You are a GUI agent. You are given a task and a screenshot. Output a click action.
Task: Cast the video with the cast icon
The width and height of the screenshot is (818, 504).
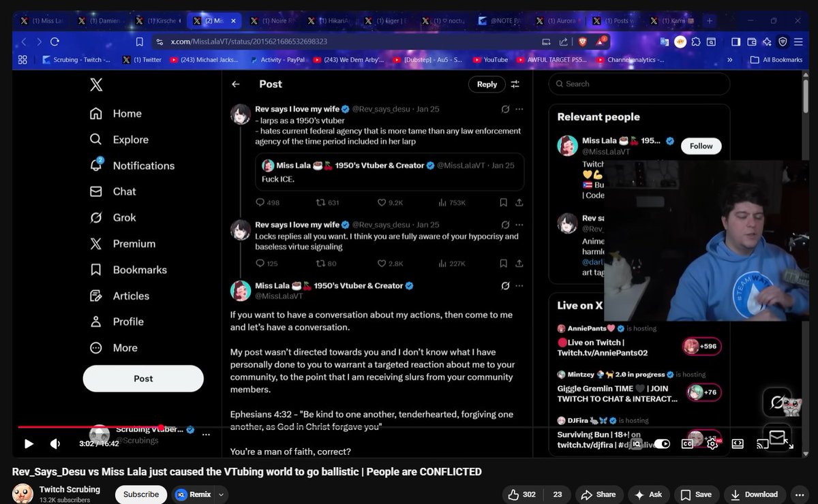763,443
